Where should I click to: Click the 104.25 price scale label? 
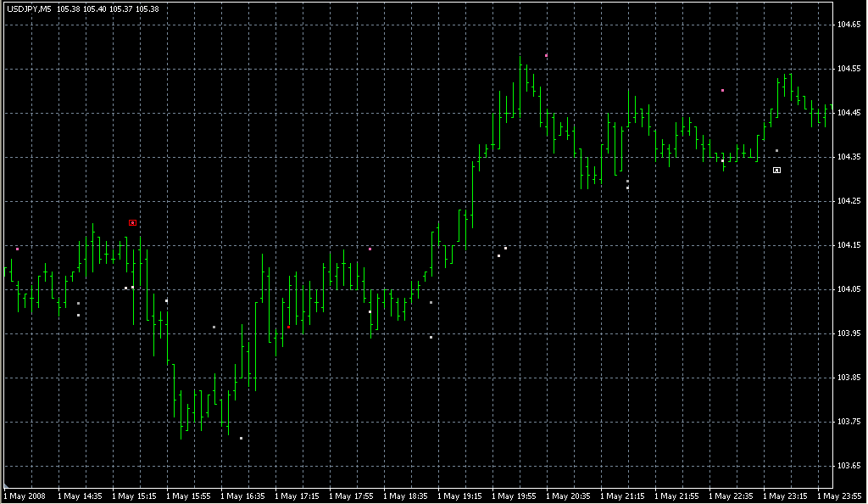tap(849, 200)
